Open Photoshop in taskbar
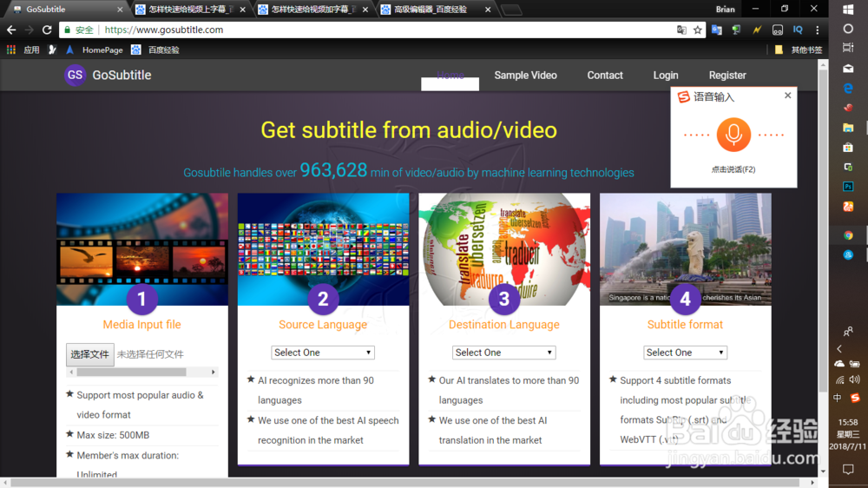 pos(848,187)
